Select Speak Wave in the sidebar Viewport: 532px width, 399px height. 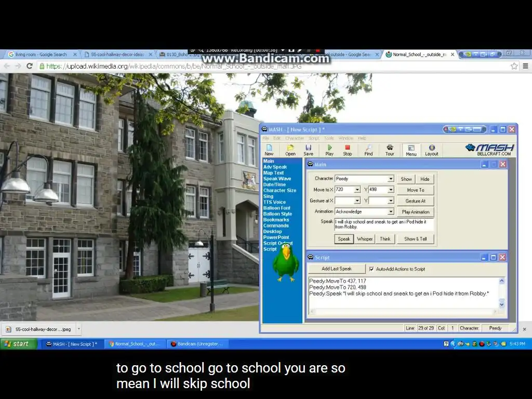coord(277,179)
